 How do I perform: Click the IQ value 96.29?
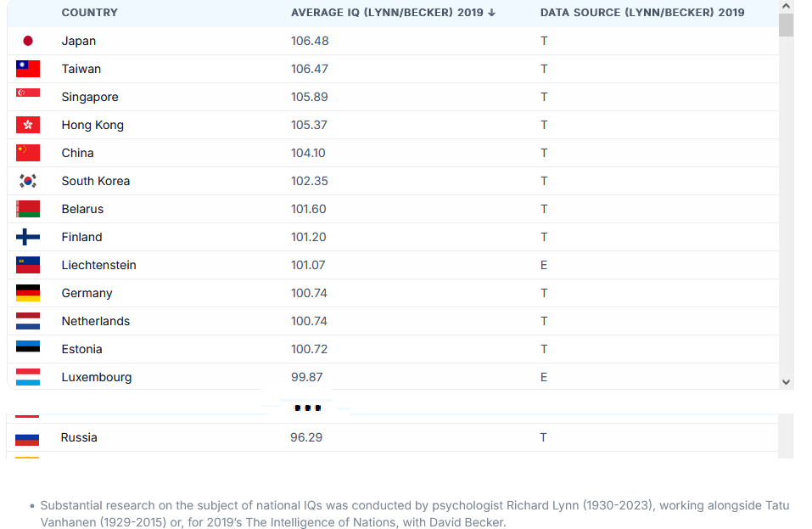(x=306, y=437)
